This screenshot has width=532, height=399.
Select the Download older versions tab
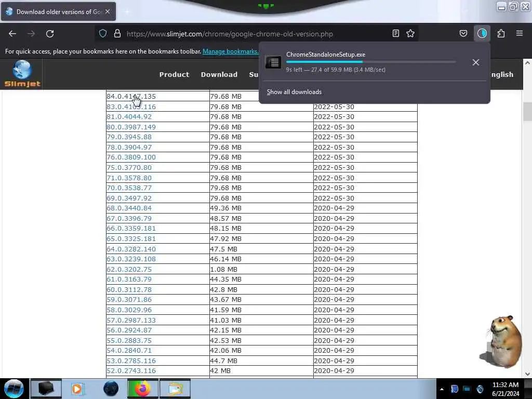[58, 11]
